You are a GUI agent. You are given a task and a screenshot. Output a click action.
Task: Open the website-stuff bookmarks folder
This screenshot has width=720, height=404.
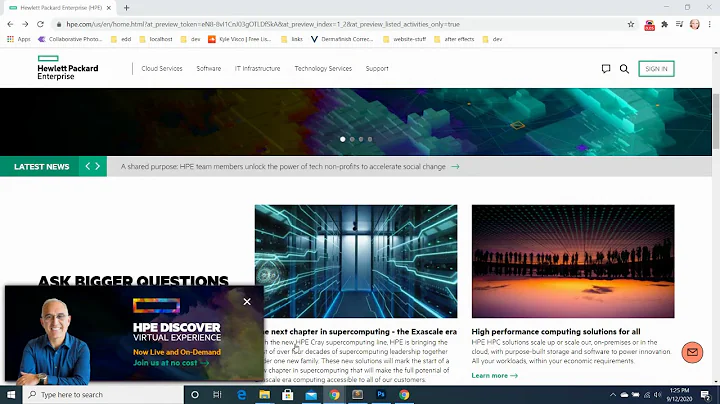[405, 39]
